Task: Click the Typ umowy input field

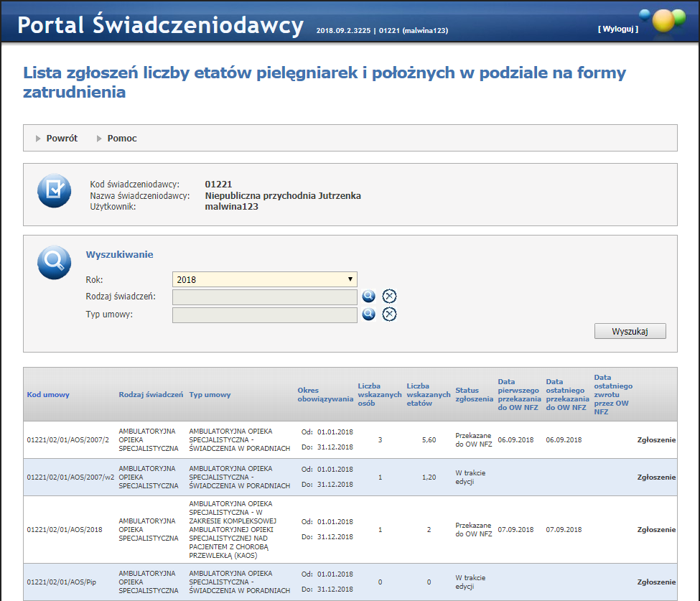Action: (264, 315)
